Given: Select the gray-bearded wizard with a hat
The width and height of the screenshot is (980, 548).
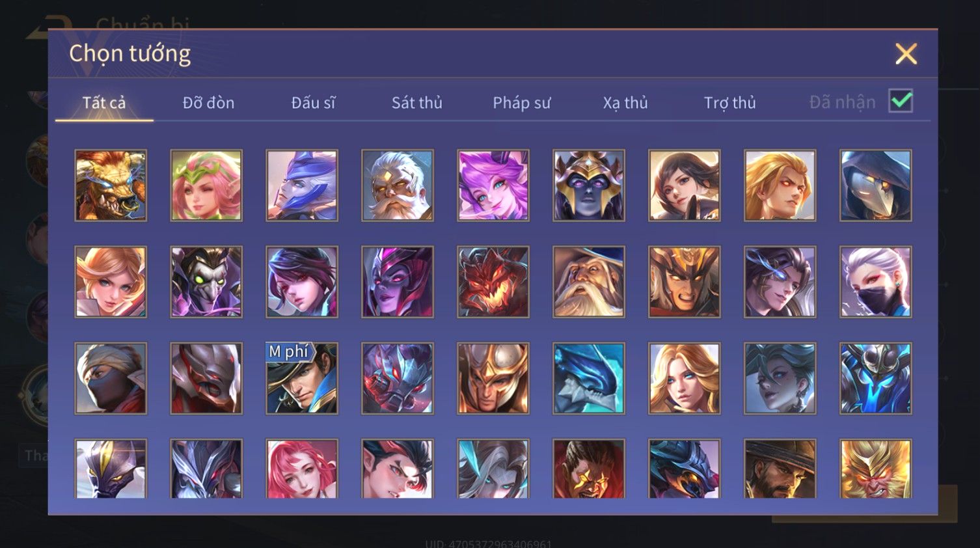Looking at the screenshot, I should click(589, 282).
